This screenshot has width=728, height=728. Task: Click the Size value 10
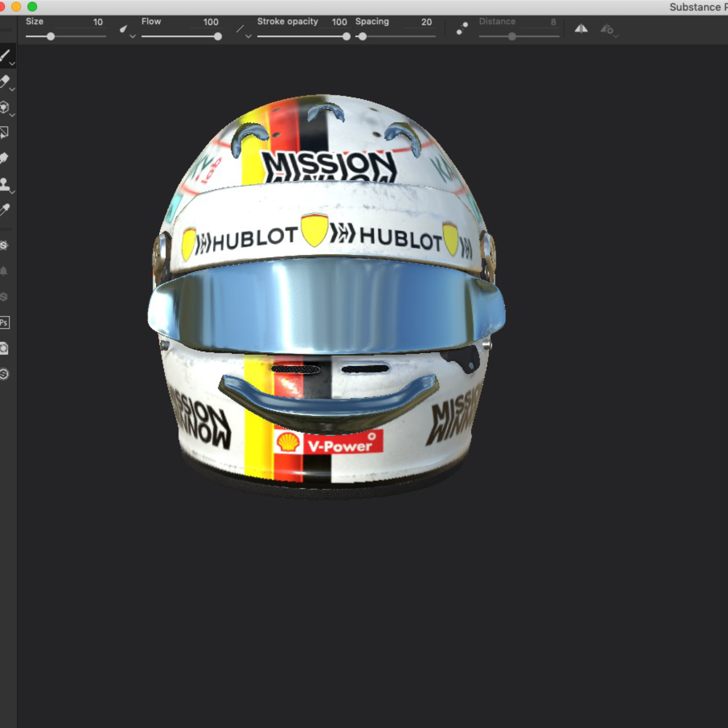[x=98, y=22]
